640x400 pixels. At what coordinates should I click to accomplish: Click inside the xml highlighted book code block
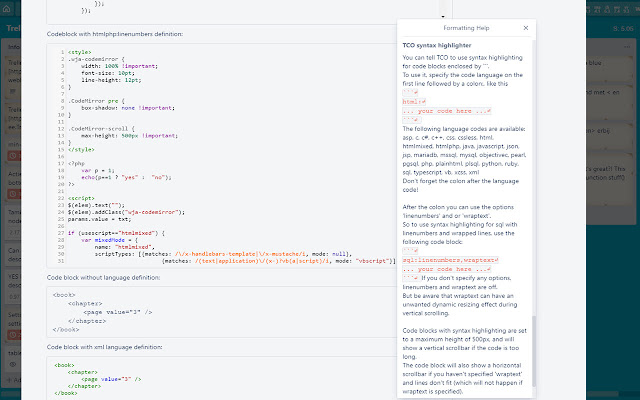(x=200, y=378)
